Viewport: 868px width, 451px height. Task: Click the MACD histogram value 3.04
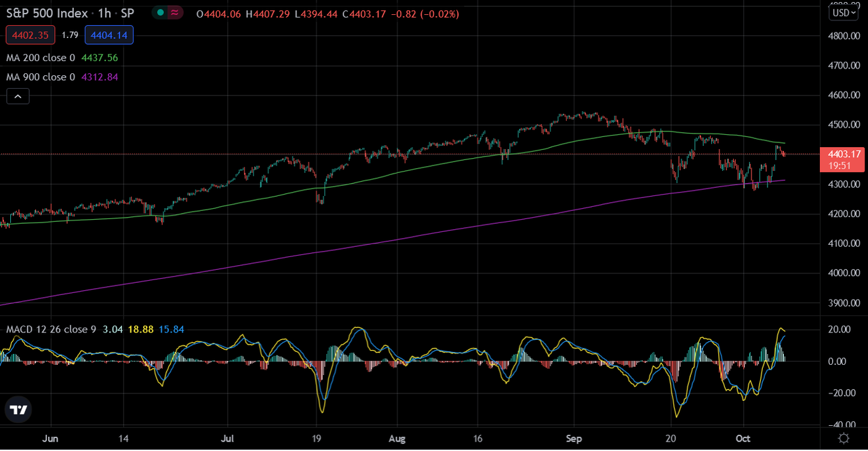[x=112, y=330]
